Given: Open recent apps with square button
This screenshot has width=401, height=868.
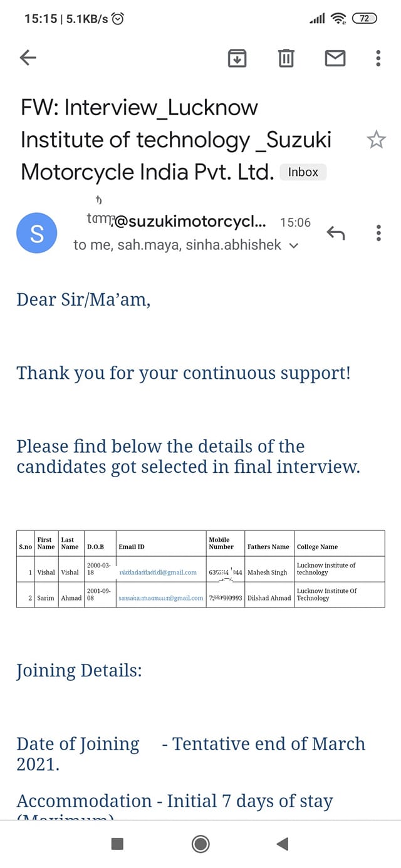Looking at the screenshot, I should [117, 844].
